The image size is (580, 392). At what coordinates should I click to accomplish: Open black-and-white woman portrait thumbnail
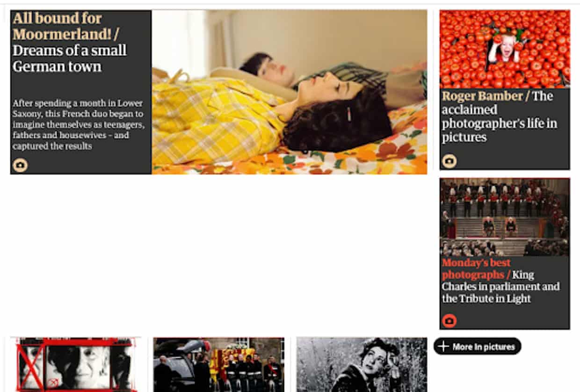coord(362,364)
